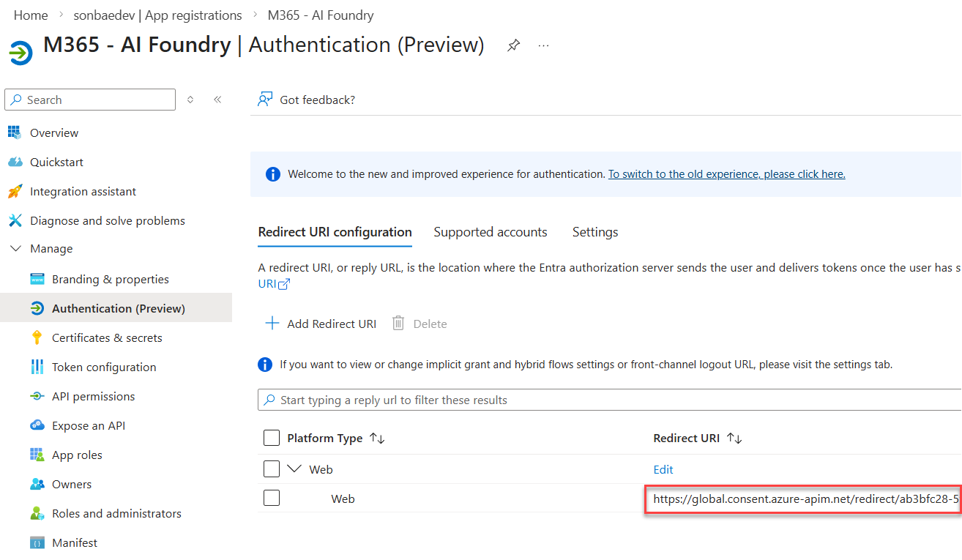Click the switch to old experience link
This screenshot has width=962, height=560.
coord(726,174)
